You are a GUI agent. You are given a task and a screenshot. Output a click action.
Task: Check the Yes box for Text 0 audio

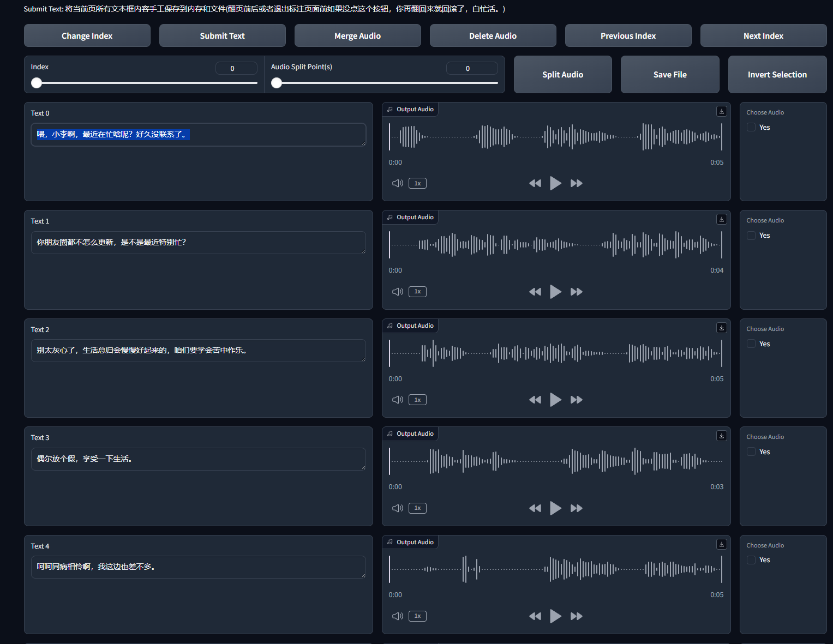point(751,128)
